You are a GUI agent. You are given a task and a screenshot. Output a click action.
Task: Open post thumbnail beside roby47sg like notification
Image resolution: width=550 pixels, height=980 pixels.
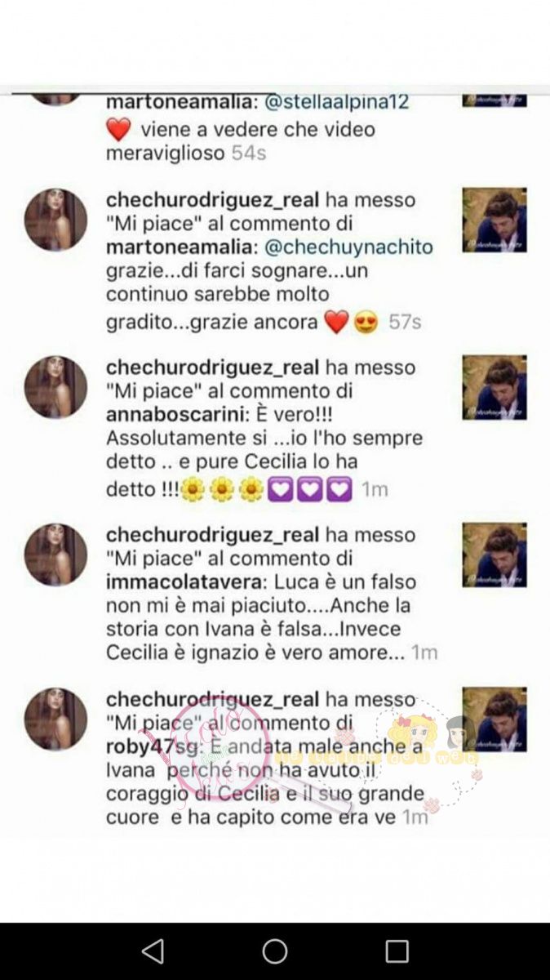[x=495, y=719]
